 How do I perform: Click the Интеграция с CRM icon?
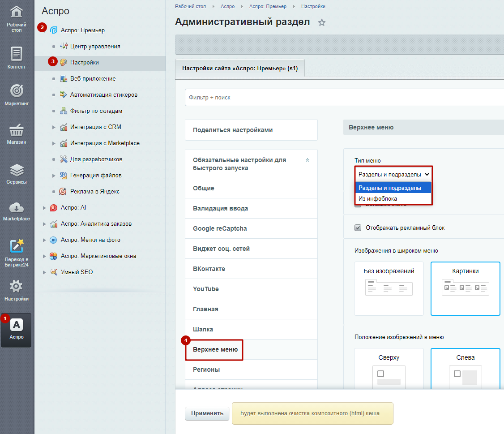64,127
